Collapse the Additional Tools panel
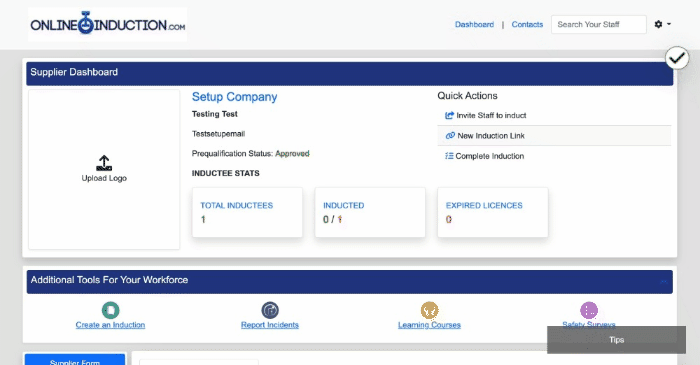Screen dimensions: 700x365 (663, 282)
